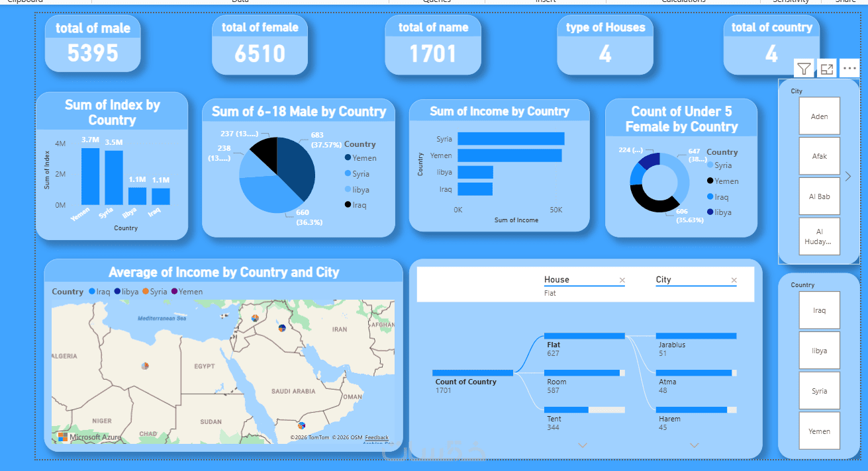Select Aden in the City slicer
Screen dimensions: 868x471
click(819, 116)
